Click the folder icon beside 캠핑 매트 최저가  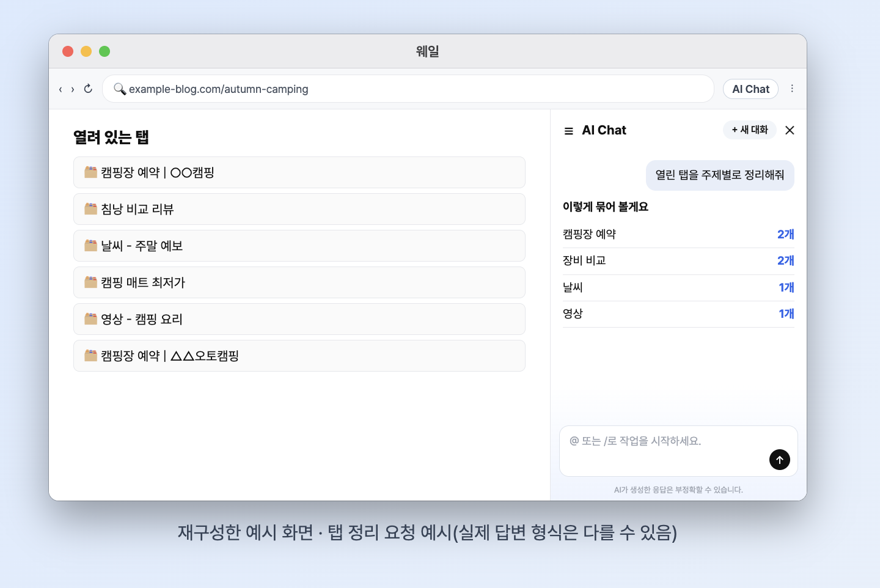coord(91,282)
